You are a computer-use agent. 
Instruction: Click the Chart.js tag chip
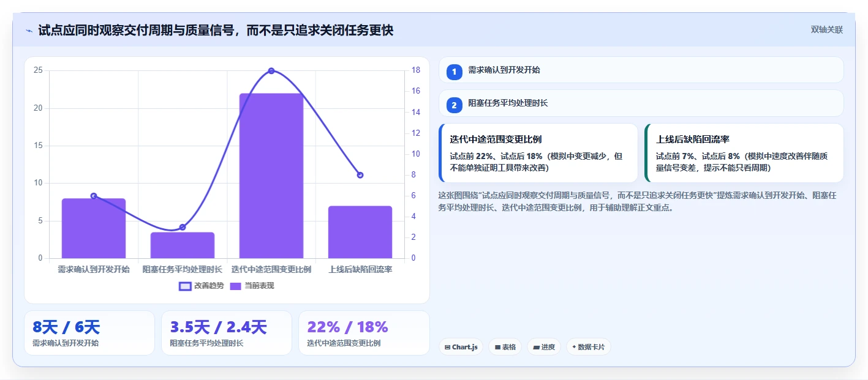click(461, 347)
